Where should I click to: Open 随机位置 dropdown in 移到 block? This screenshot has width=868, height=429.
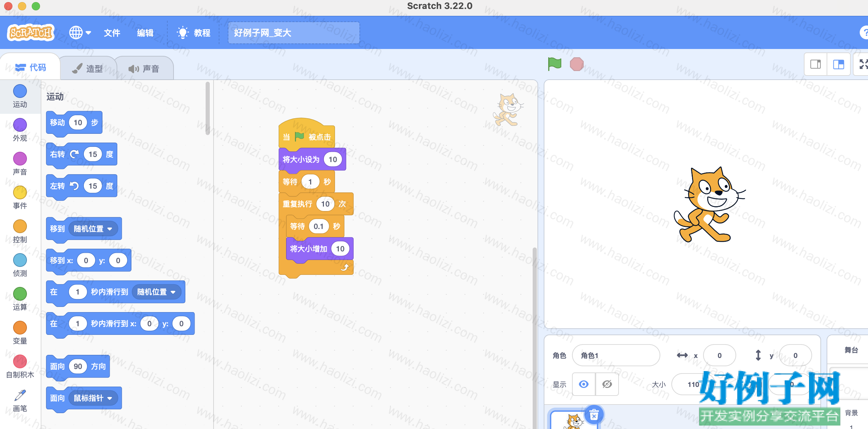(x=93, y=229)
